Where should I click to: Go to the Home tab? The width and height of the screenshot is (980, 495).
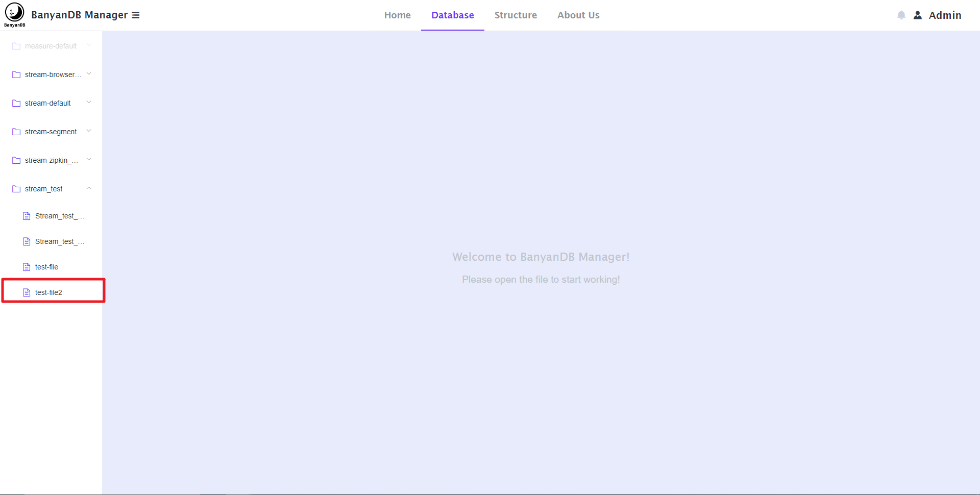tap(398, 15)
